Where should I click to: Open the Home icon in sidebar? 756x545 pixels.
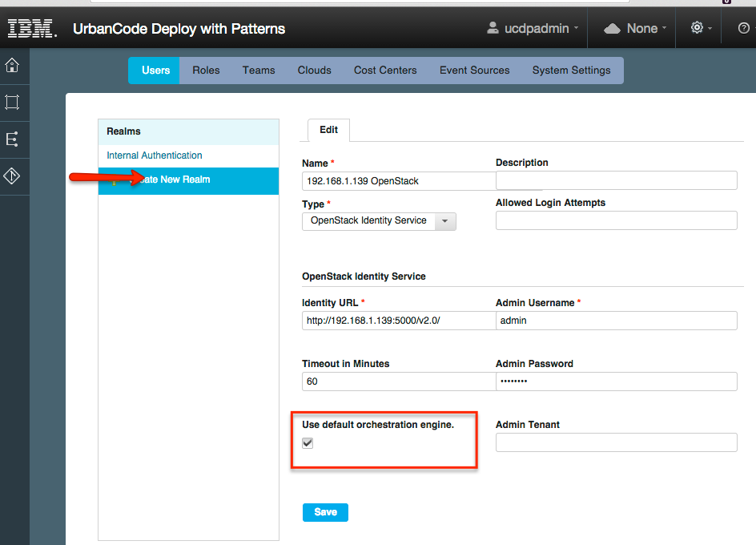pyautogui.click(x=12, y=65)
